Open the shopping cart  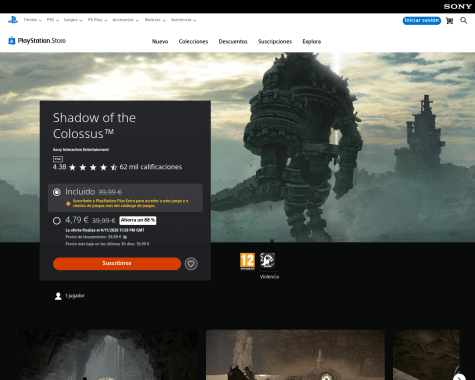tap(449, 21)
